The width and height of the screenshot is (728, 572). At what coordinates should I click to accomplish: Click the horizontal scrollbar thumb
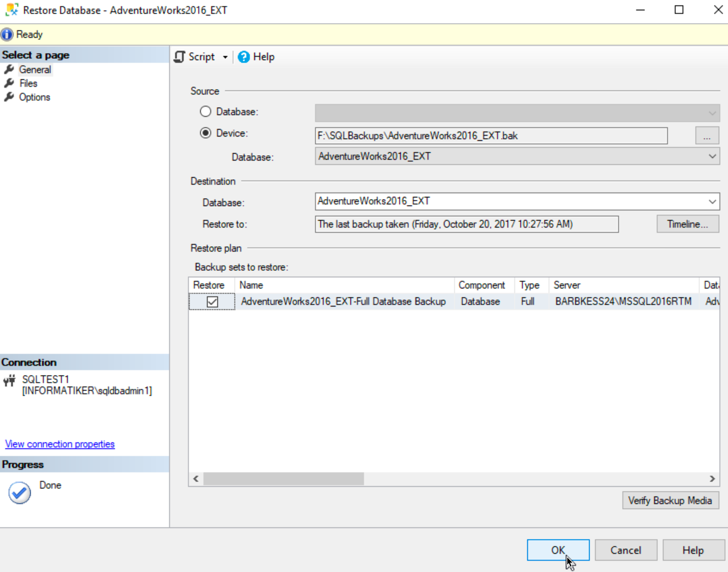[284, 479]
